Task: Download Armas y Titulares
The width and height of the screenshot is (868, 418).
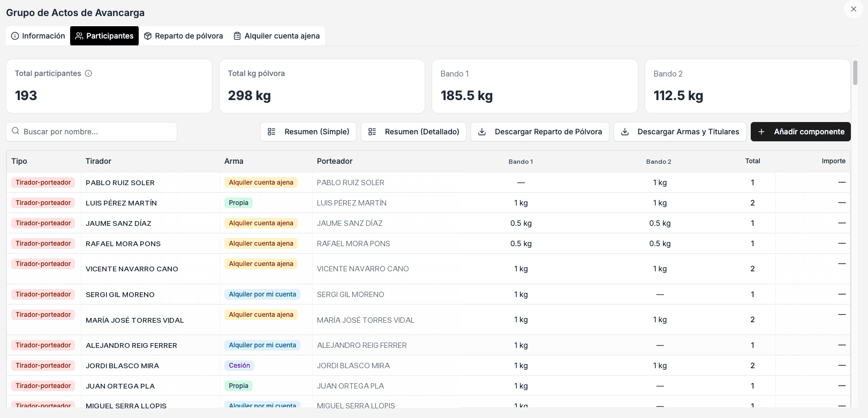Action: (x=680, y=132)
